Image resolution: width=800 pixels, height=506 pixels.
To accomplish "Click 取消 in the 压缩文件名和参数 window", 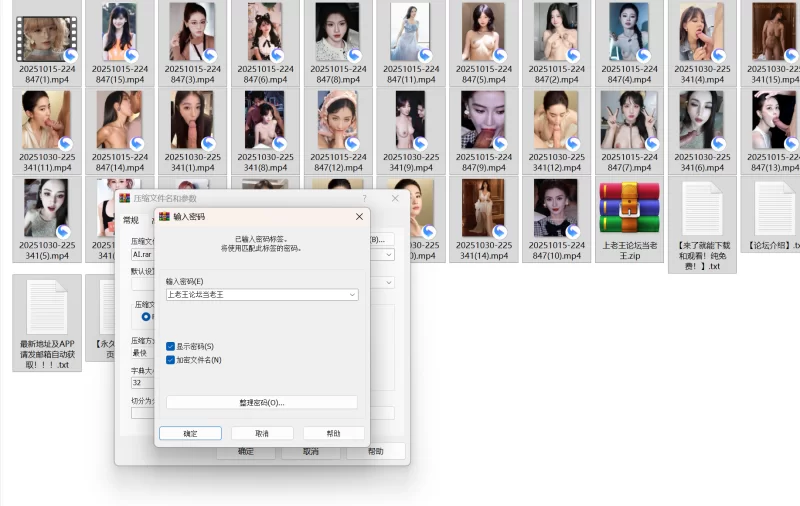I will (311, 451).
